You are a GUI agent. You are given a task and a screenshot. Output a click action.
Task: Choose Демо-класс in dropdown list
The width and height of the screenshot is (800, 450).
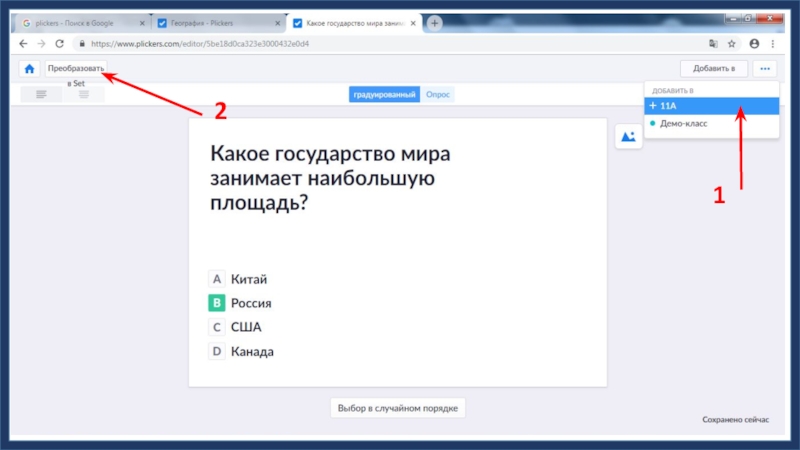coord(710,123)
